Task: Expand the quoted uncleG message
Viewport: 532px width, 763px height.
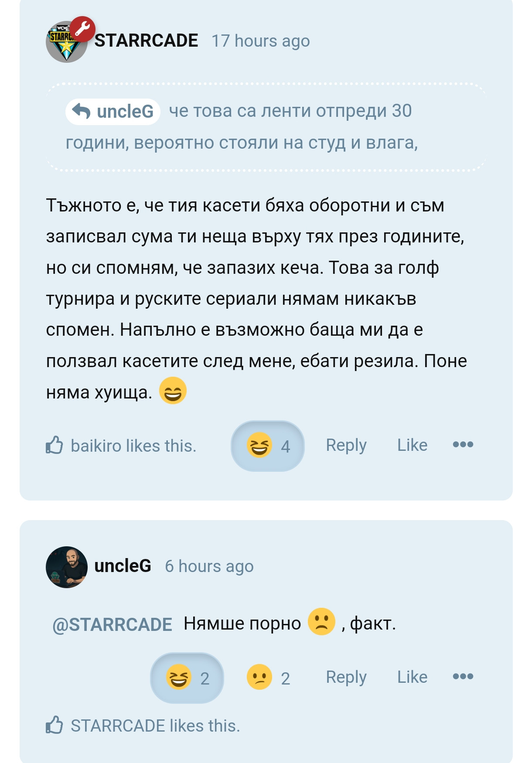Action: click(x=266, y=127)
